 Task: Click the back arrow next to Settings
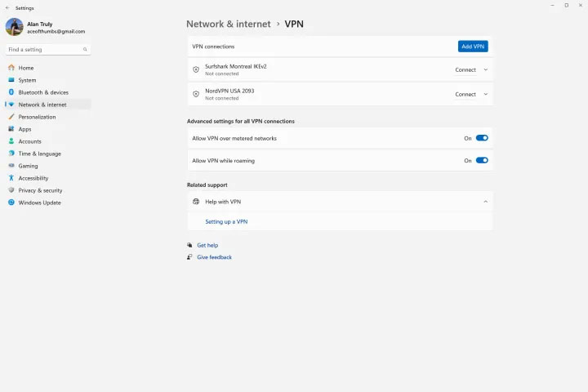click(7, 7)
